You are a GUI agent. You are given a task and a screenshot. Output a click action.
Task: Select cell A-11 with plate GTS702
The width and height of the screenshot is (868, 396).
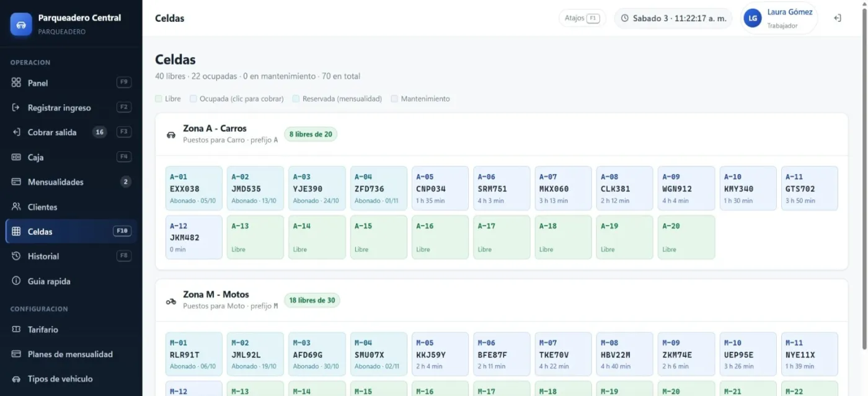pos(810,188)
